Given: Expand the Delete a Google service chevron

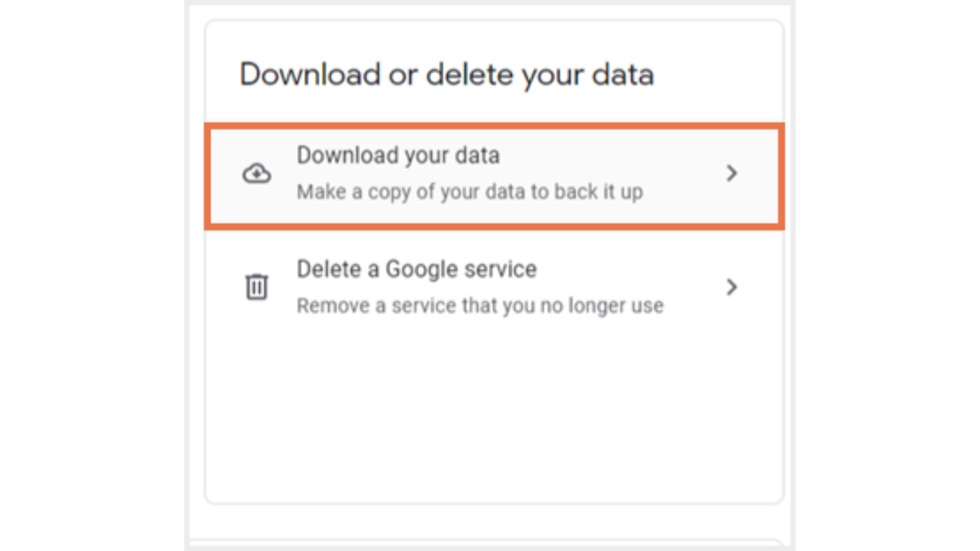Looking at the screenshot, I should [731, 287].
